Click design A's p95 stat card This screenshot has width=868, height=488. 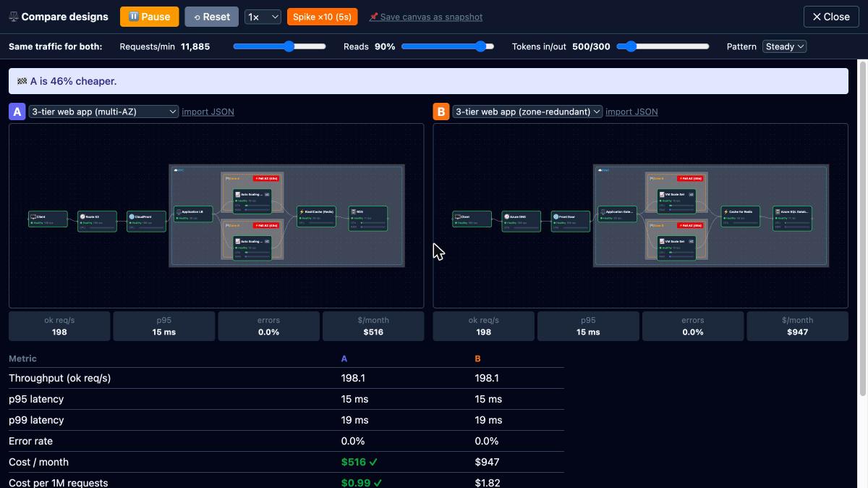[164, 326]
